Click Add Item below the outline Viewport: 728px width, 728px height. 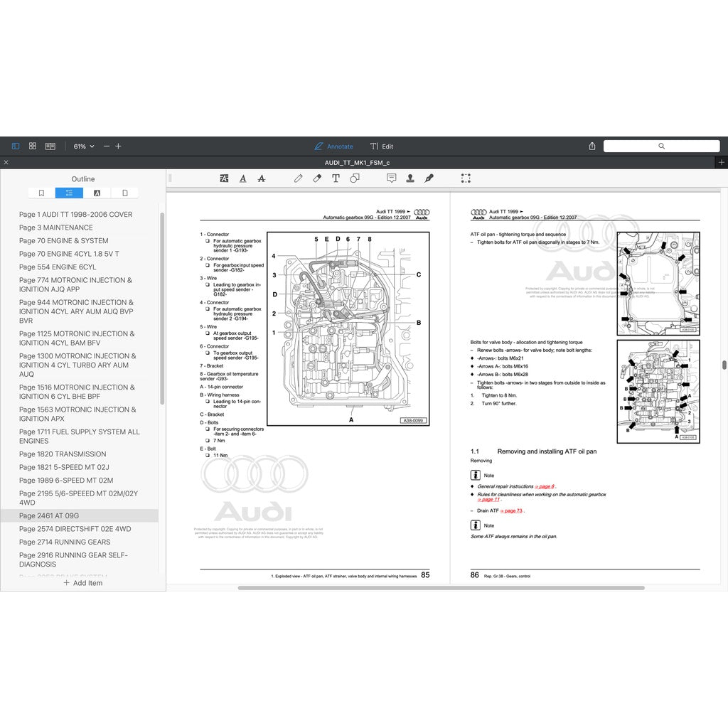82,583
